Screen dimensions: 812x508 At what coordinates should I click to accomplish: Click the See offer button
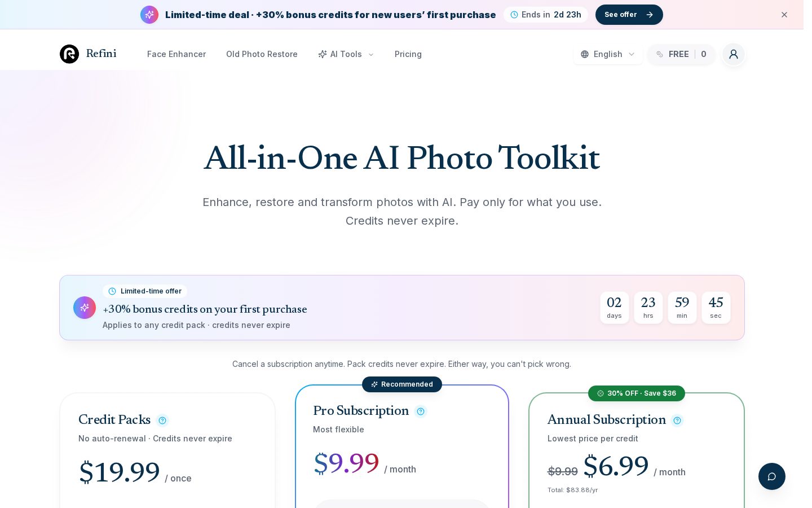pyautogui.click(x=629, y=15)
